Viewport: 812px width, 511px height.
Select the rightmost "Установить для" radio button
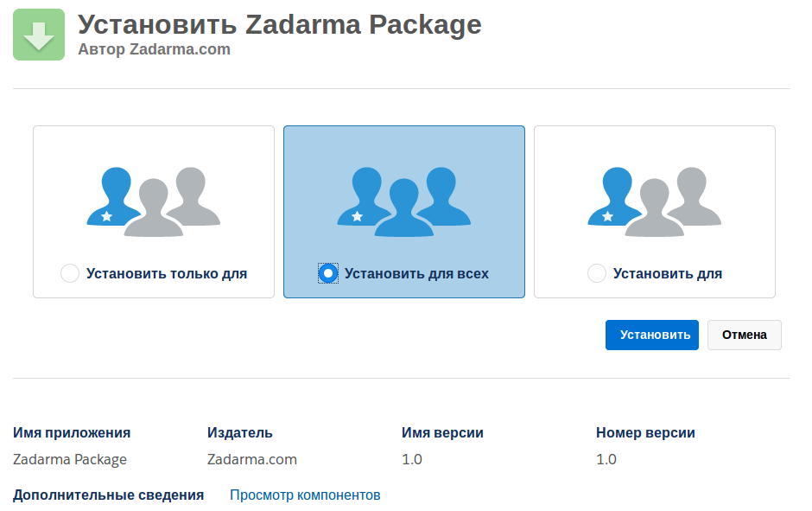tap(596, 274)
